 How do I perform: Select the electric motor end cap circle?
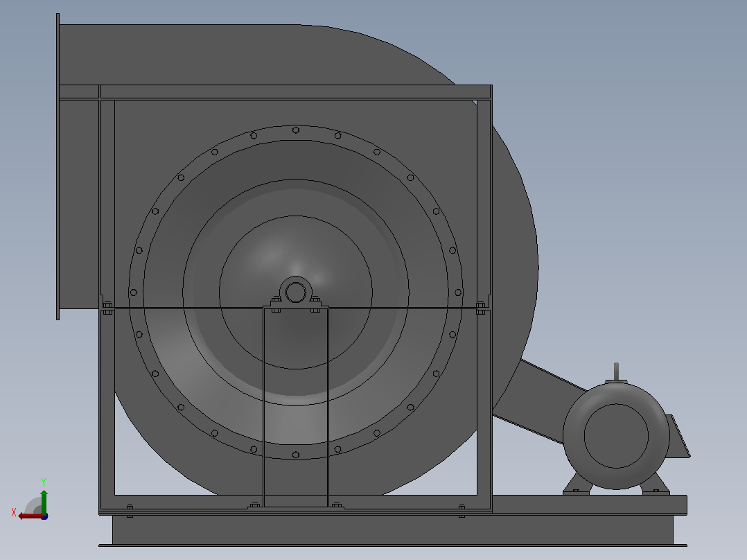coord(616,436)
